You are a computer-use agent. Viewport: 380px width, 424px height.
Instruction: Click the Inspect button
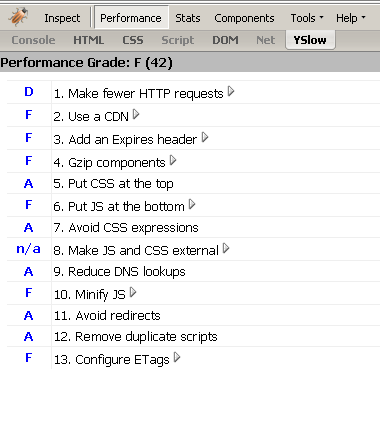coord(62,18)
